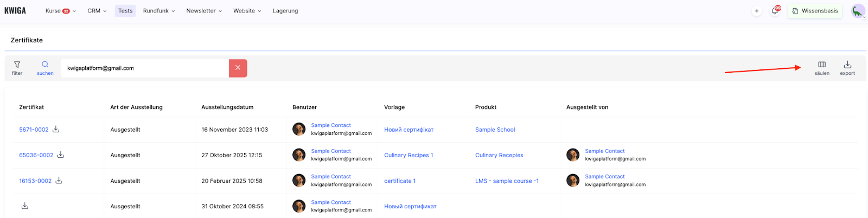
Task: Expand the Kurse menu
Action: point(60,11)
